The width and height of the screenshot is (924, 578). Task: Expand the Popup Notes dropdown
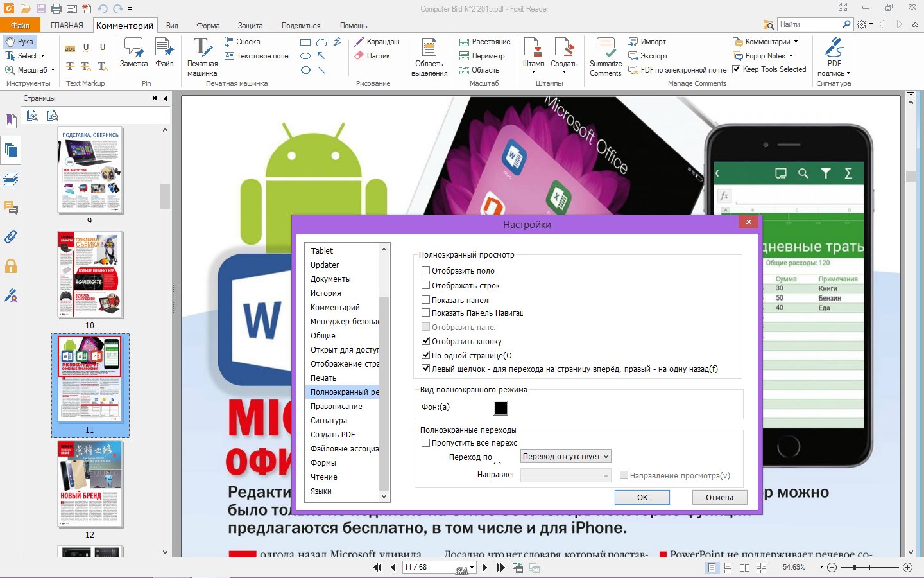click(791, 56)
